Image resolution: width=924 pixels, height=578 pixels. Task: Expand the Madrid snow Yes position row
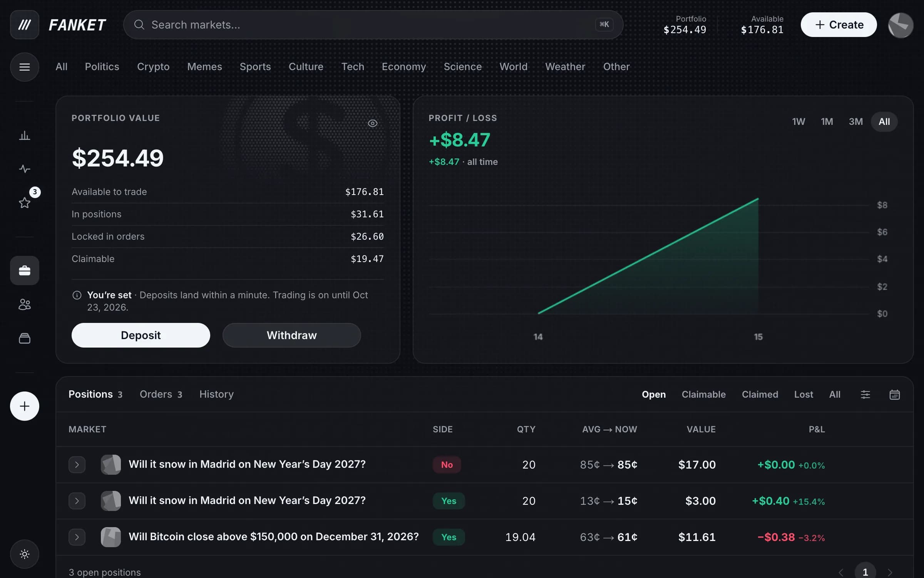coord(77,501)
